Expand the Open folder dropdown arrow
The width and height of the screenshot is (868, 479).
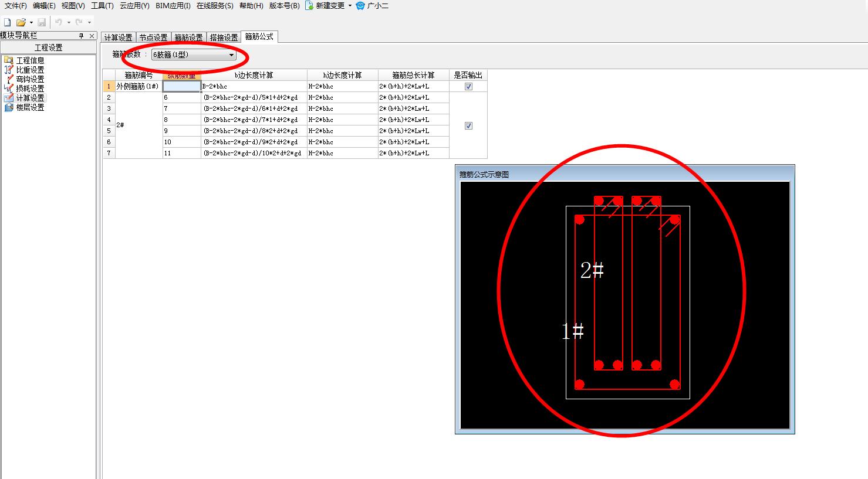tap(31, 22)
